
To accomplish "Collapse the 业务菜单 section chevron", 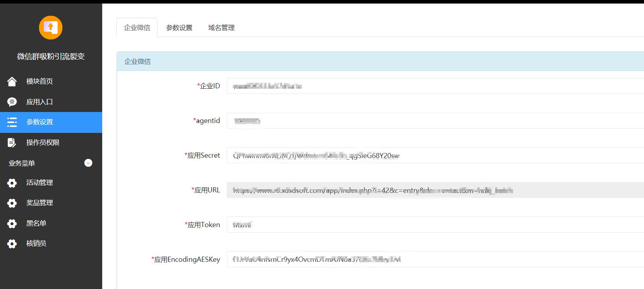I will click(88, 163).
